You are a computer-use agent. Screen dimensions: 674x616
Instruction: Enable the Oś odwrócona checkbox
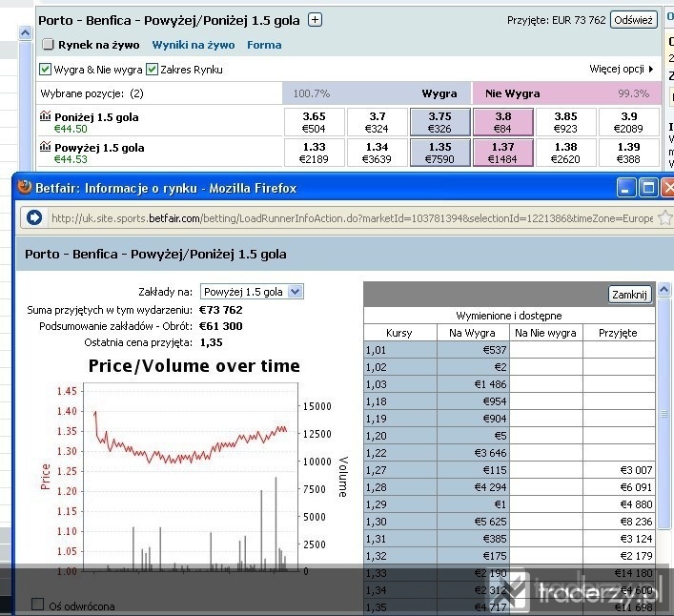(38, 604)
